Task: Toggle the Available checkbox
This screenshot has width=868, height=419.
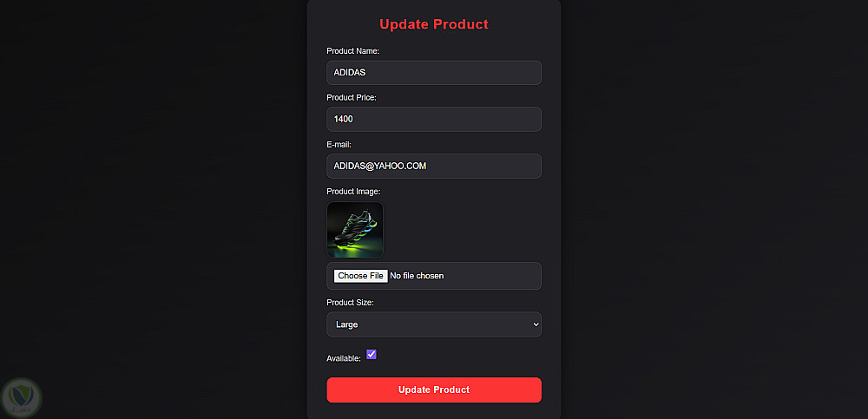Action: [372, 354]
